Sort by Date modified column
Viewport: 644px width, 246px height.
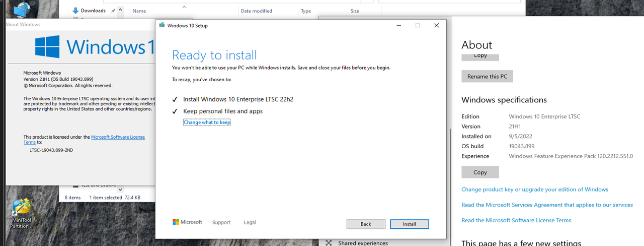point(256,11)
